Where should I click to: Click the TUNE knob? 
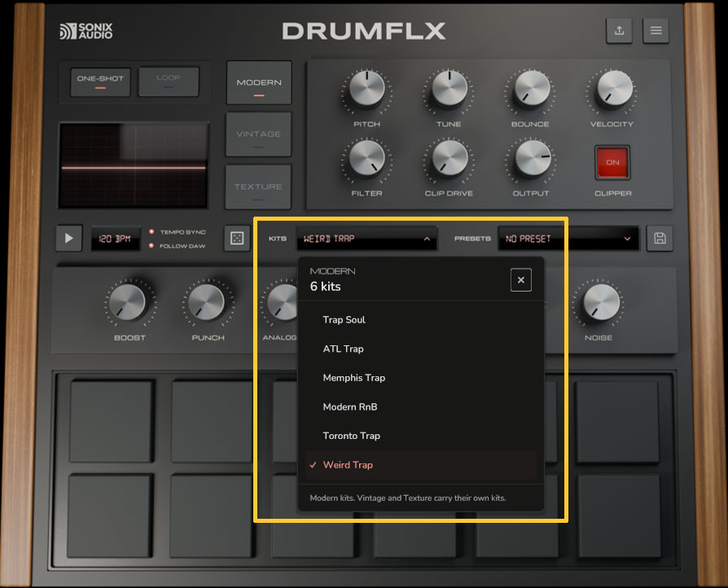(449, 89)
